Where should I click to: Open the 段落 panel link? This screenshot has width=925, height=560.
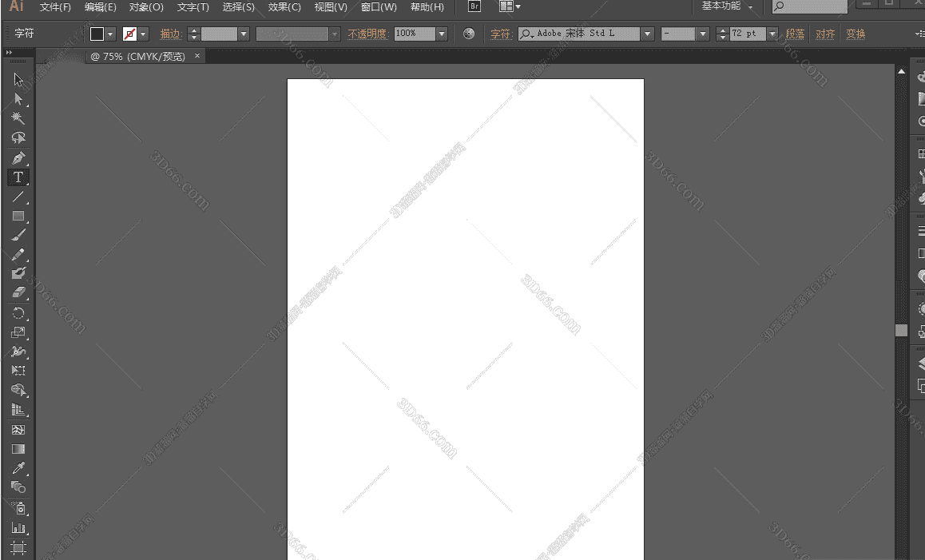pos(795,34)
